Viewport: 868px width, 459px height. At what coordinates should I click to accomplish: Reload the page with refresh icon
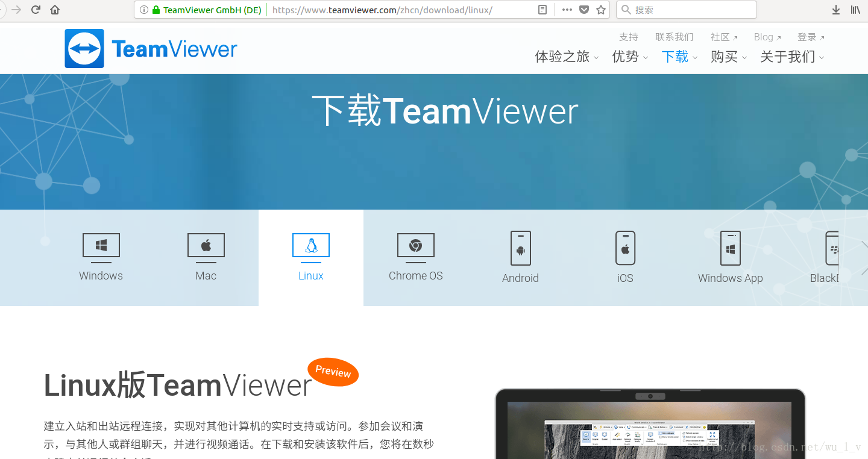tap(36, 10)
